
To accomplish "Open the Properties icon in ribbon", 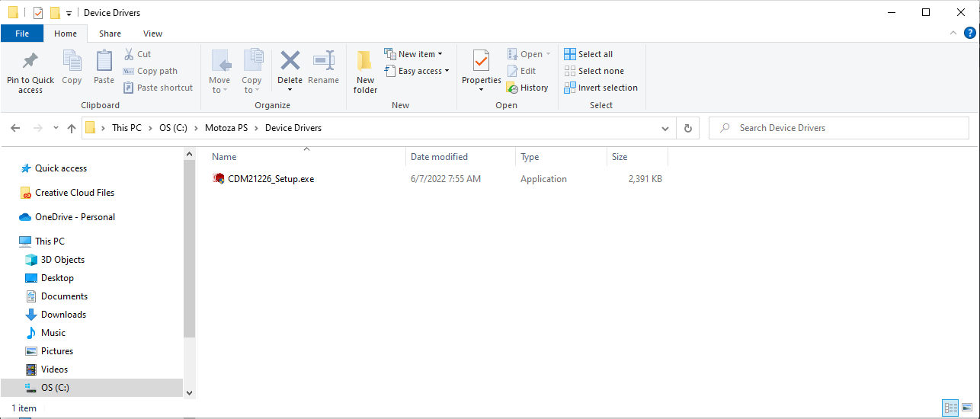I will click(481, 61).
